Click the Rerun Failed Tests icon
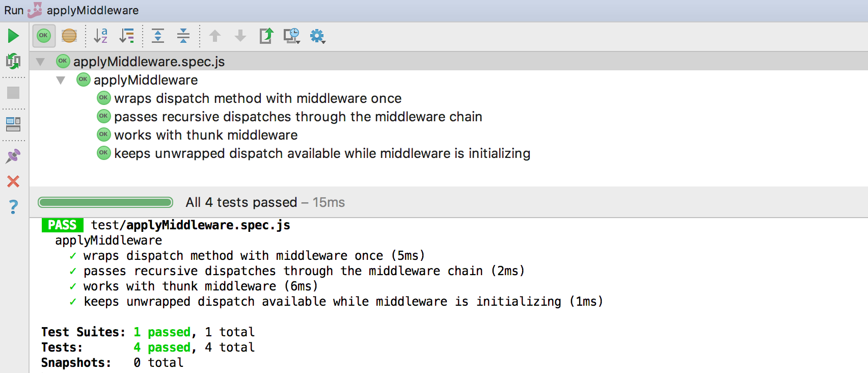 tap(13, 61)
